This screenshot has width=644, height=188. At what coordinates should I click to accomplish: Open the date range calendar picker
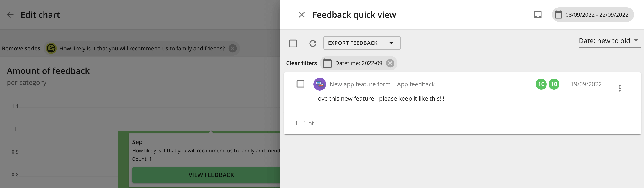tap(558, 15)
